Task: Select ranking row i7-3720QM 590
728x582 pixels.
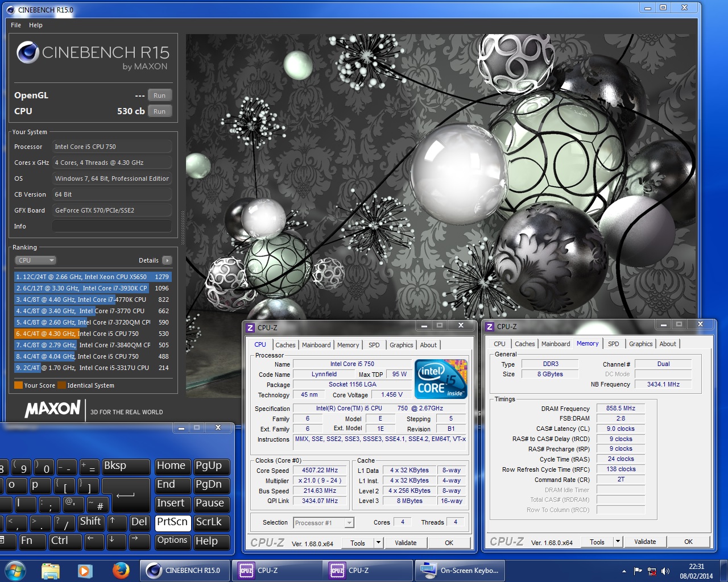Action: tap(93, 322)
